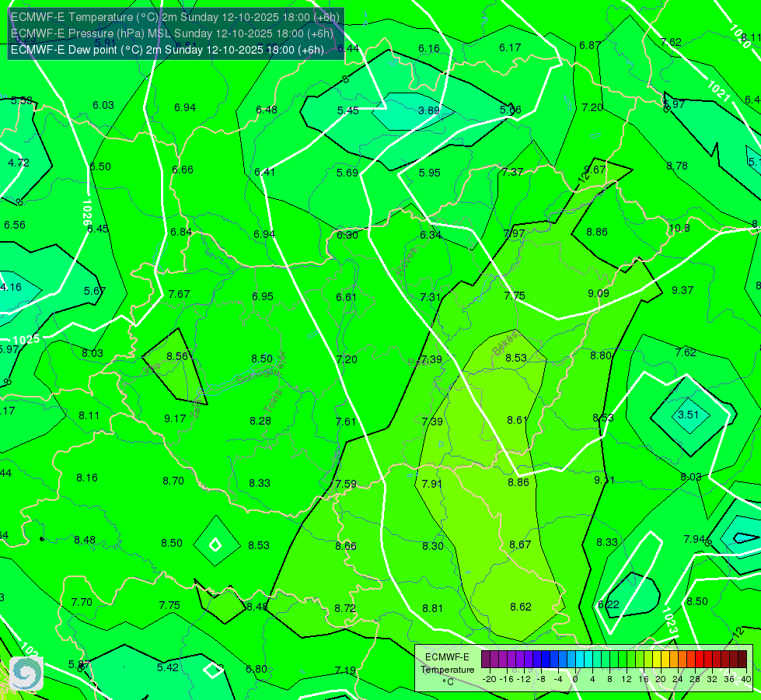Click the 8.62 temperature value
The height and width of the screenshot is (700, 761).
coord(521,607)
